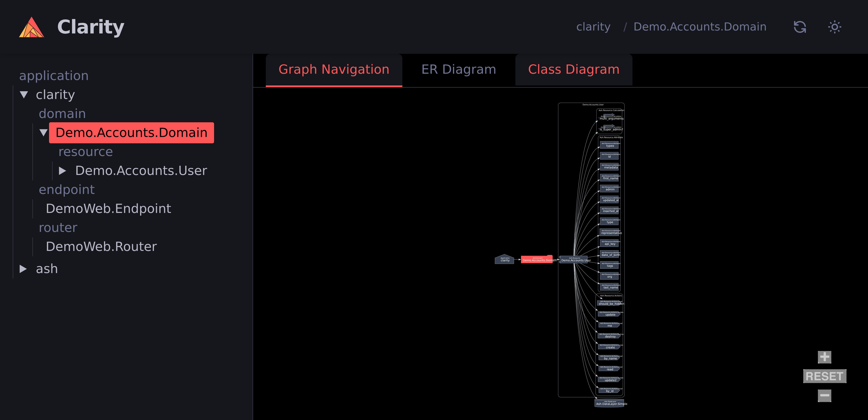868x420 pixels.
Task: Zoom in with the plus button
Action: point(824,357)
